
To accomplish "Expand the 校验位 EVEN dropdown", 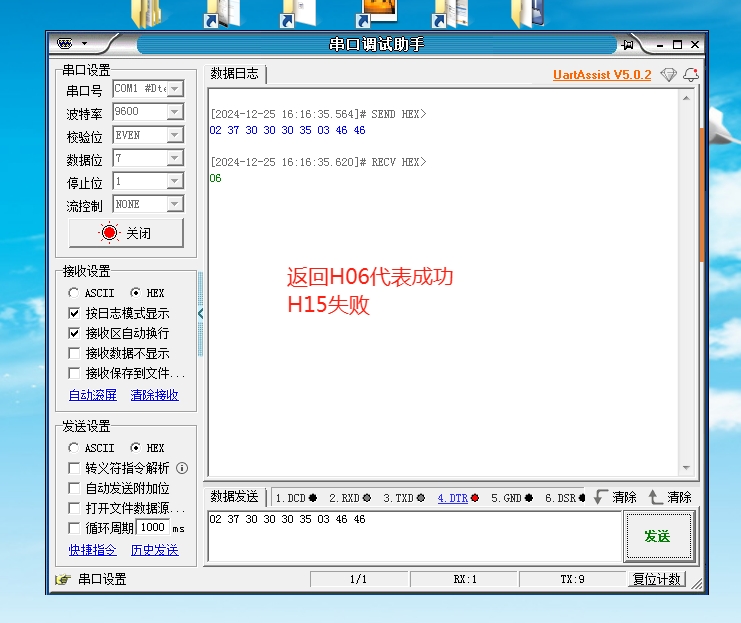I will tap(175, 135).
